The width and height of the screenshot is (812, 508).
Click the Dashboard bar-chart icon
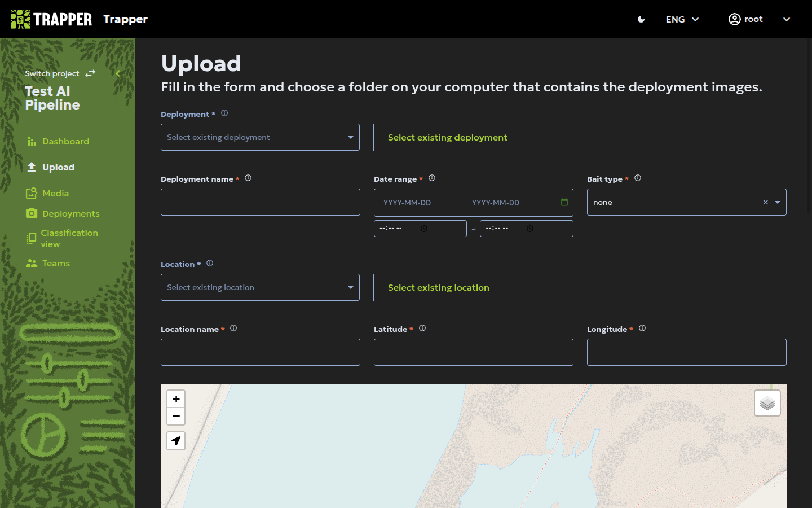click(32, 141)
